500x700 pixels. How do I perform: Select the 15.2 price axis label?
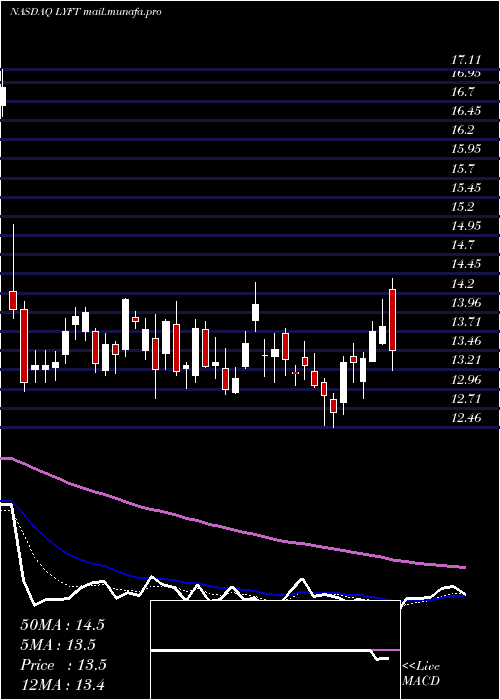coord(462,207)
